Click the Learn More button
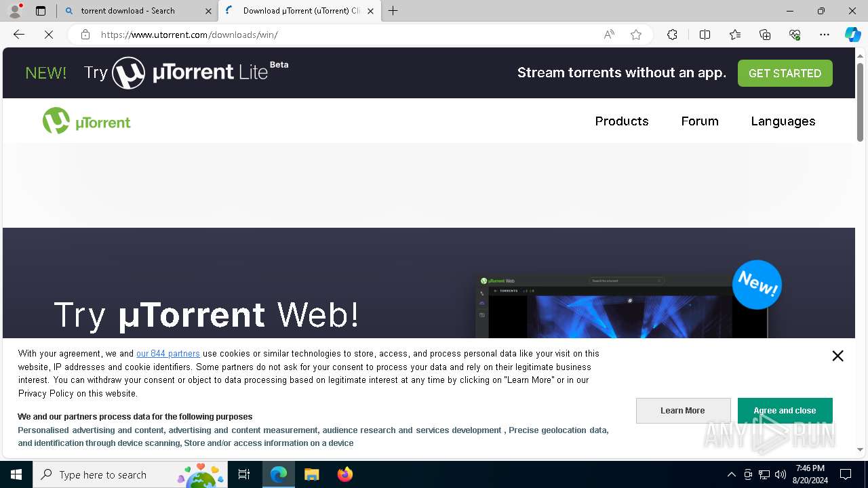Viewport: 868px width, 488px height. (x=683, y=411)
